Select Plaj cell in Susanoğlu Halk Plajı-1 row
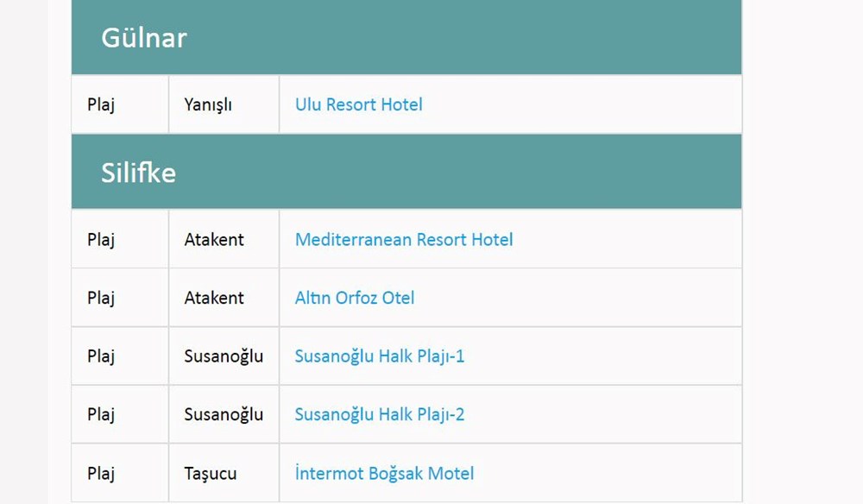The image size is (863, 504). click(x=101, y=356)
